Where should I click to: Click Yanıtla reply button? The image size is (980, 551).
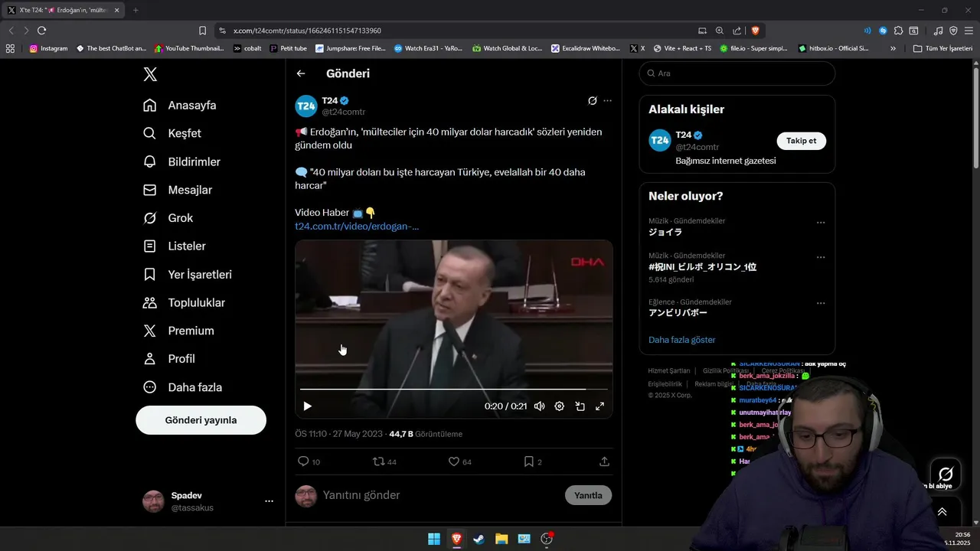(x=588, y=495)
